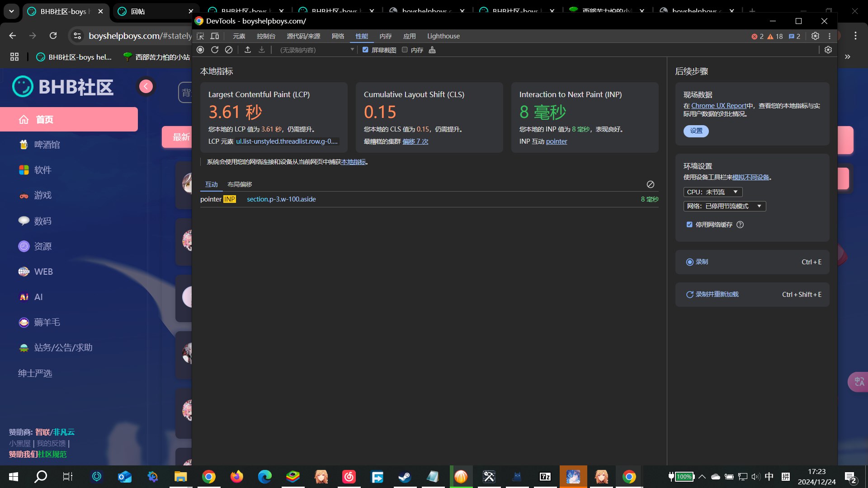Open Chrome's three-dot menu
This screenshot has width=868, height=488.
tap(855, 36)
